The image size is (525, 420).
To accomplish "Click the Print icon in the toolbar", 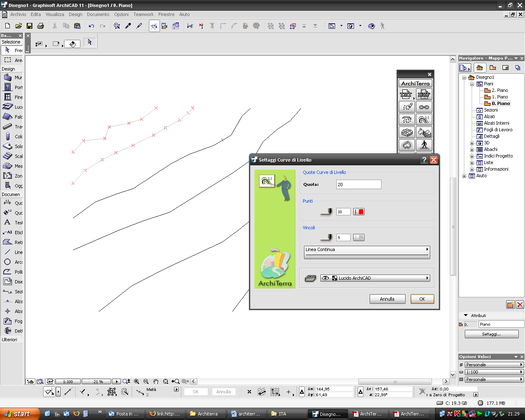I will 41,26.
